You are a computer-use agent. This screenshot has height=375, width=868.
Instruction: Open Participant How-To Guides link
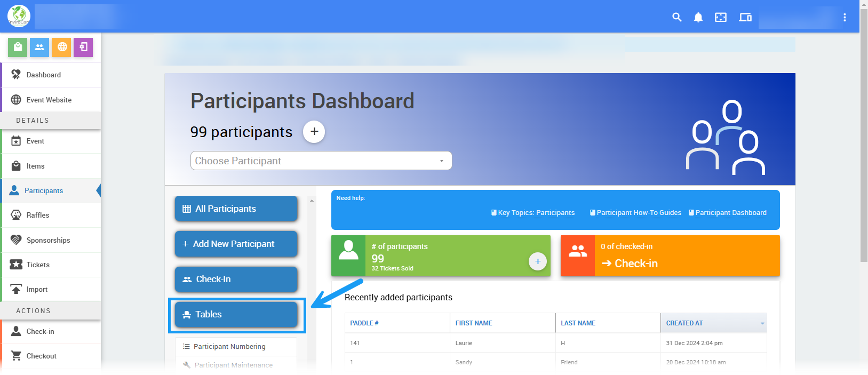[639, 212]
